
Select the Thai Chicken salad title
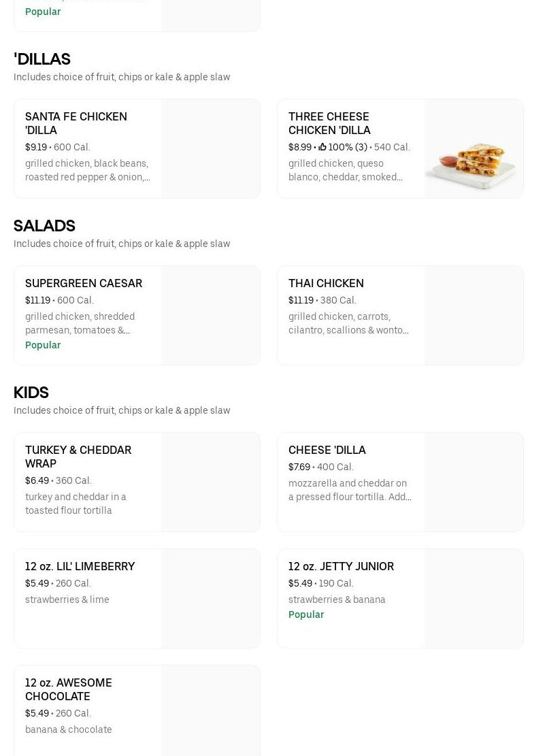click(326, 283)
